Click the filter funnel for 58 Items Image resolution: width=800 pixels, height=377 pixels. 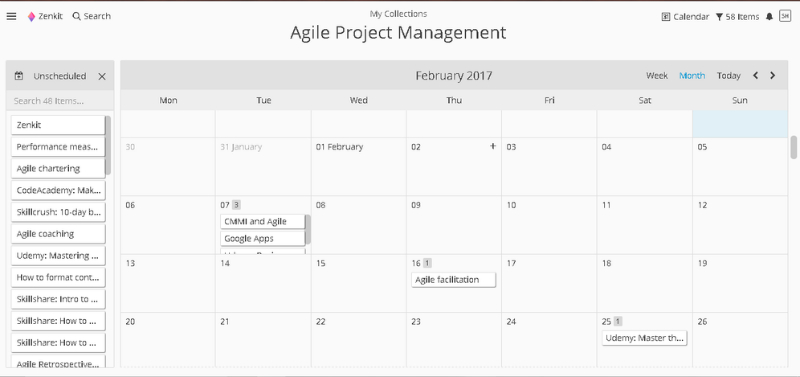719,17
